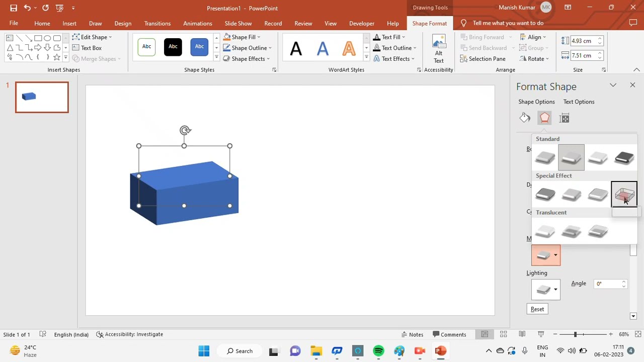
Task: Open the Selection Pane
Action: (482, 59)
